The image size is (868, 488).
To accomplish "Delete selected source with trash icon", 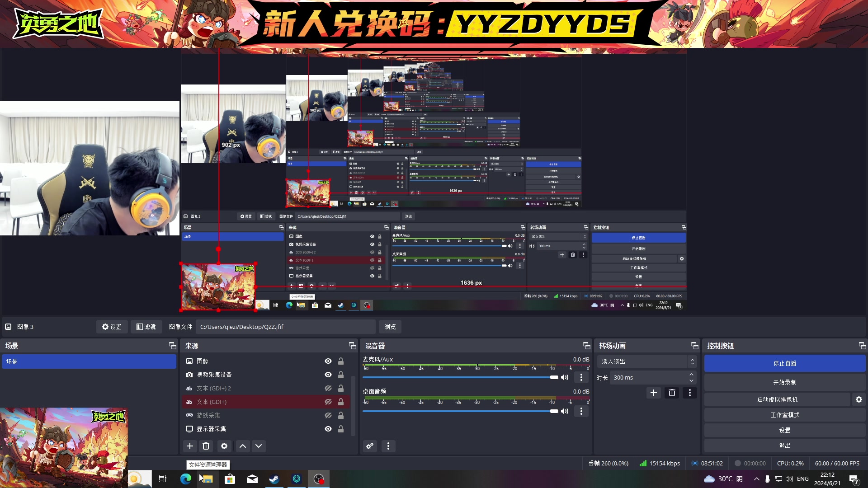I will pos(206,446).
